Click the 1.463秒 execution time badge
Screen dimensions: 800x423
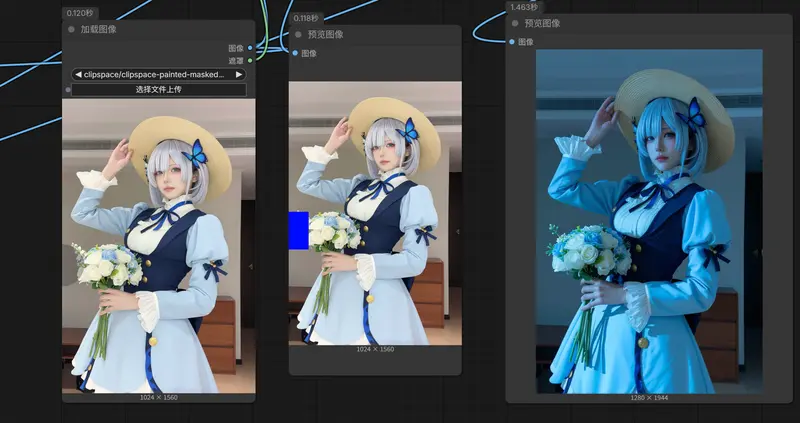[522, 7]
